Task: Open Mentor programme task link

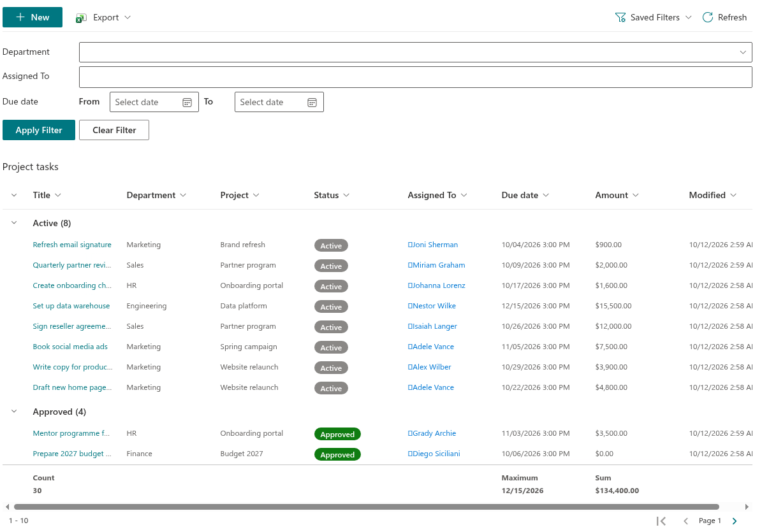Action: click(71, 433)
